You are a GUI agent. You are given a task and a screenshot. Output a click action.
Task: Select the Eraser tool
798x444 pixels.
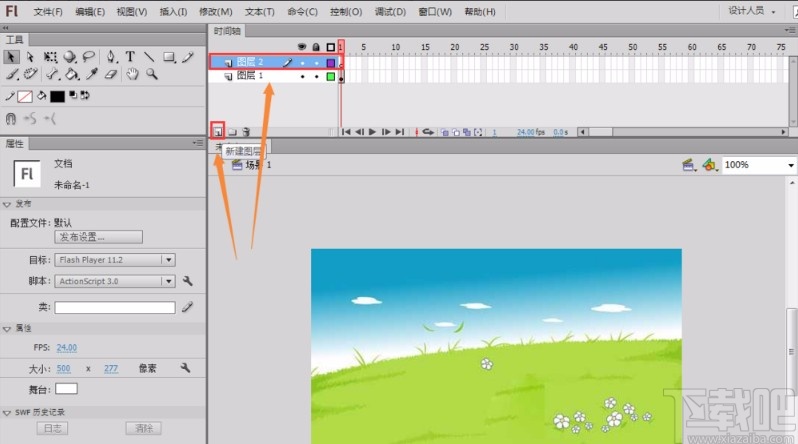coord(111,74)
